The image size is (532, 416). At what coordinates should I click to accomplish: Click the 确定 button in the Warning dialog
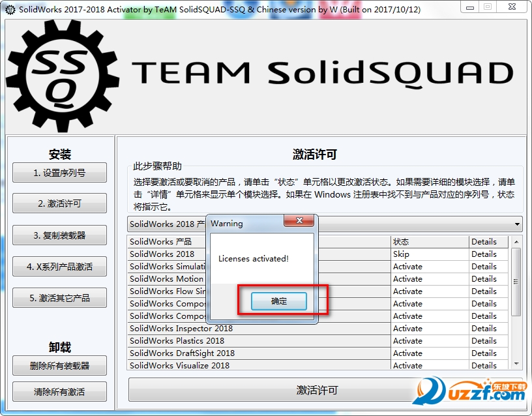coord(279,301)
